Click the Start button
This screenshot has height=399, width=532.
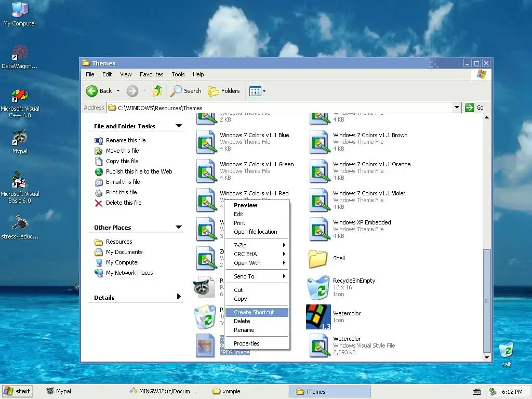click(17, 391)
